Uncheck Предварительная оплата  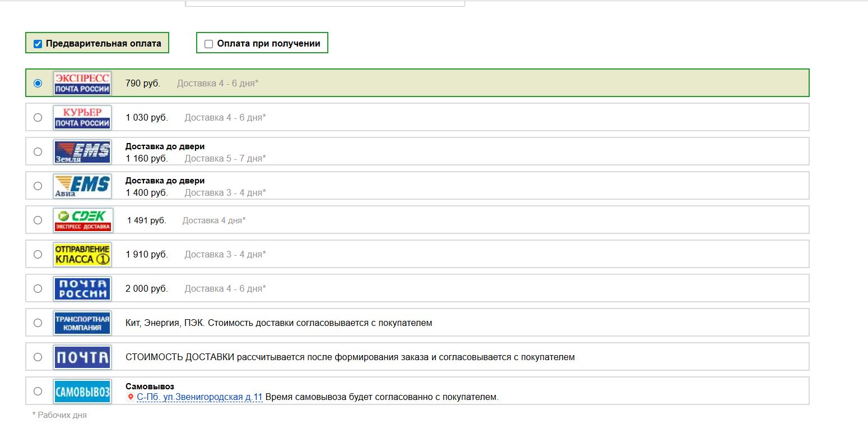coord(38,42)
